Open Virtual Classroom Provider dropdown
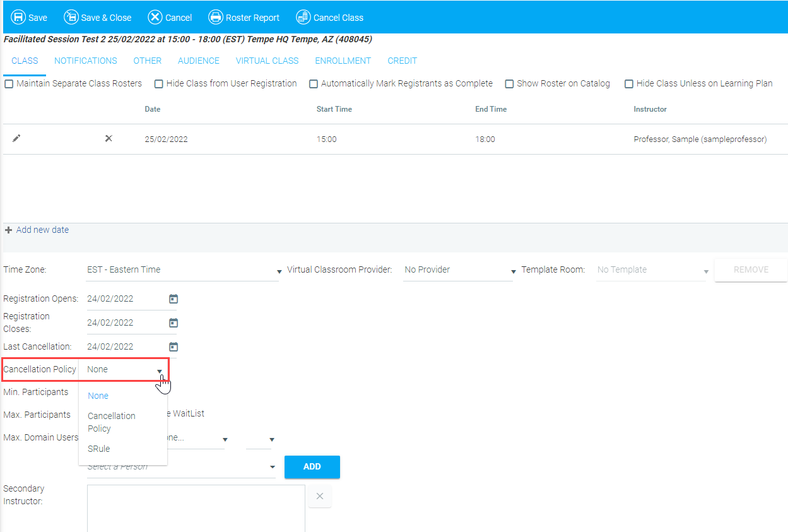This screenshot has width=788, height=532. [x=513, y=271]
